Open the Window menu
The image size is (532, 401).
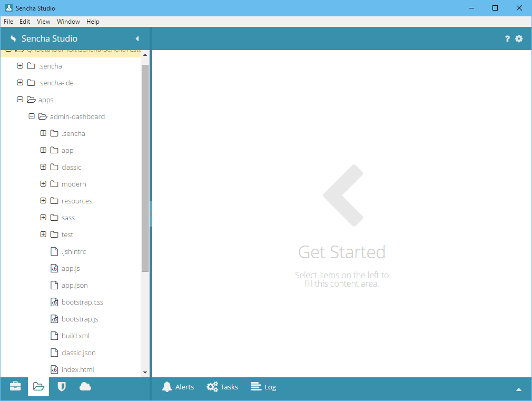pyautogui.click(x=68, y=22)
